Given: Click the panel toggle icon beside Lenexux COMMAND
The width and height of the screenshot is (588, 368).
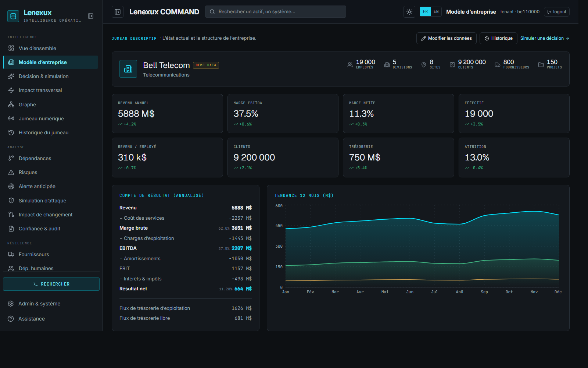Looking at the screenshot, I should click(118, 12).
